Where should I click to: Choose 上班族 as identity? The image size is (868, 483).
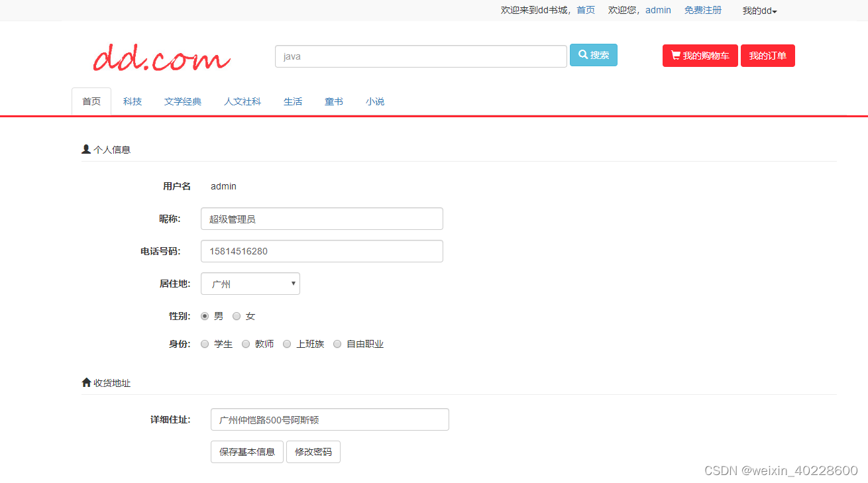click(x=287, y=344)
